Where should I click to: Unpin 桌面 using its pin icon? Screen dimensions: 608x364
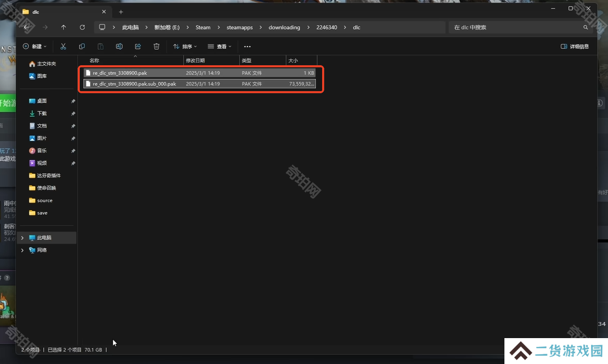[73, 101]
